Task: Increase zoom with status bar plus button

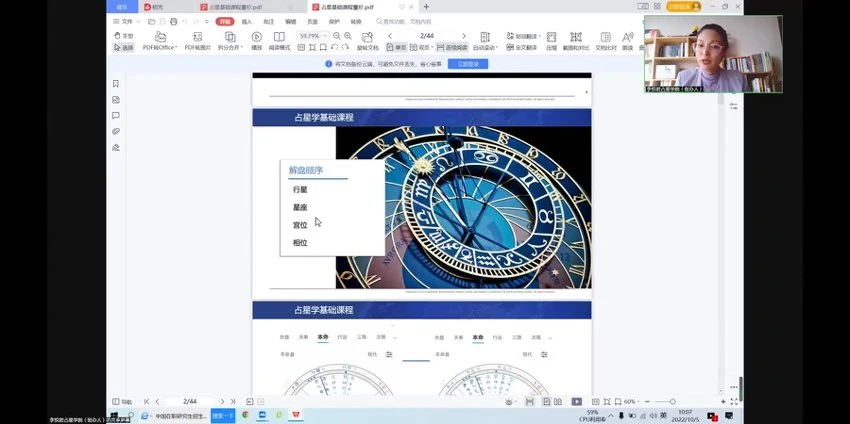Action: pos(723,402)
